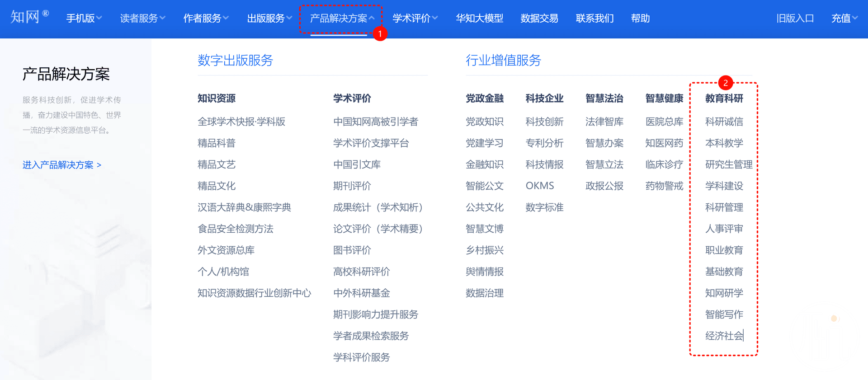Image resolution: width=868 pixels, height=380 pixels.
Task: Click the 旧版入口 link
Action: (x=795, y=19)
